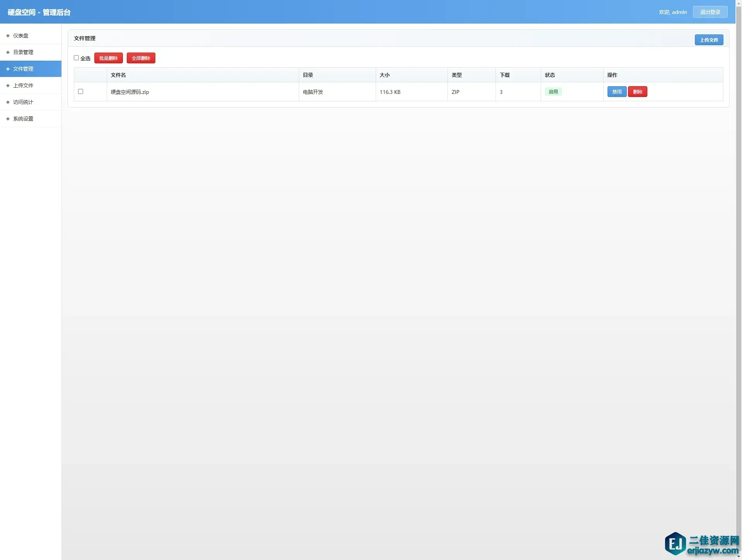Click the 退出登录 logout button
The width and height of the screenshot is (742, 560).
[x=710, y=12]
